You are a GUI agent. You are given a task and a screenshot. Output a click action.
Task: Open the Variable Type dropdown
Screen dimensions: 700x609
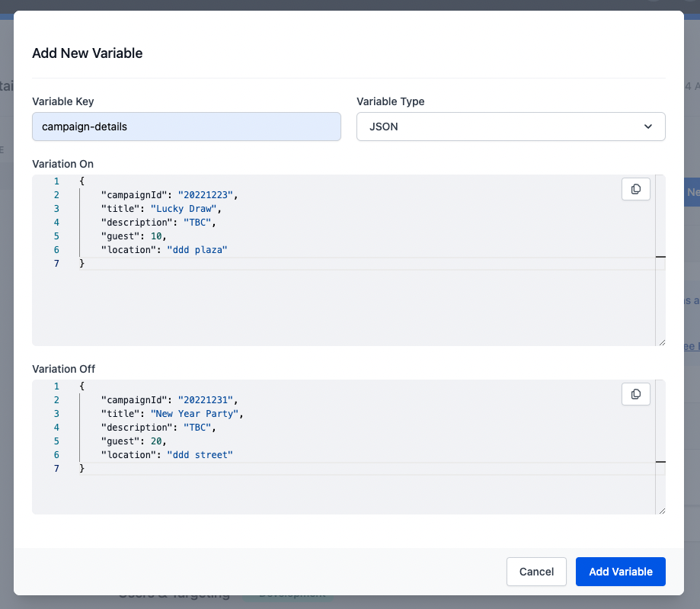click(x=510, y=127)
